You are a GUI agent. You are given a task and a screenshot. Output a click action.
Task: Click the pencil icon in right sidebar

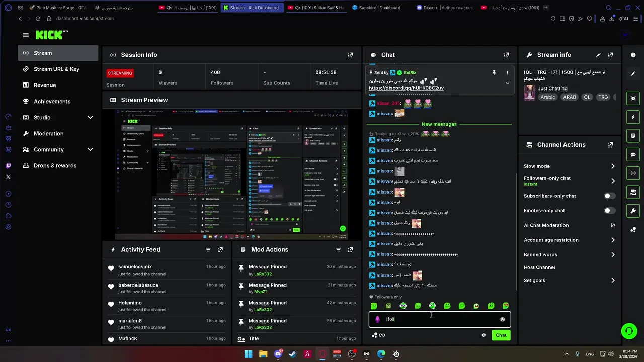pos(633,73)
